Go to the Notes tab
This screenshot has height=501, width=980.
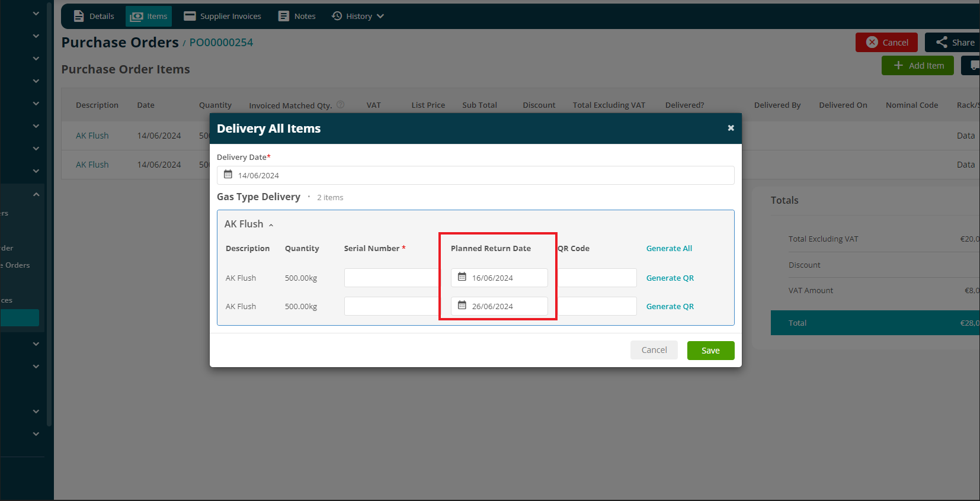click(x=297, y=16)
